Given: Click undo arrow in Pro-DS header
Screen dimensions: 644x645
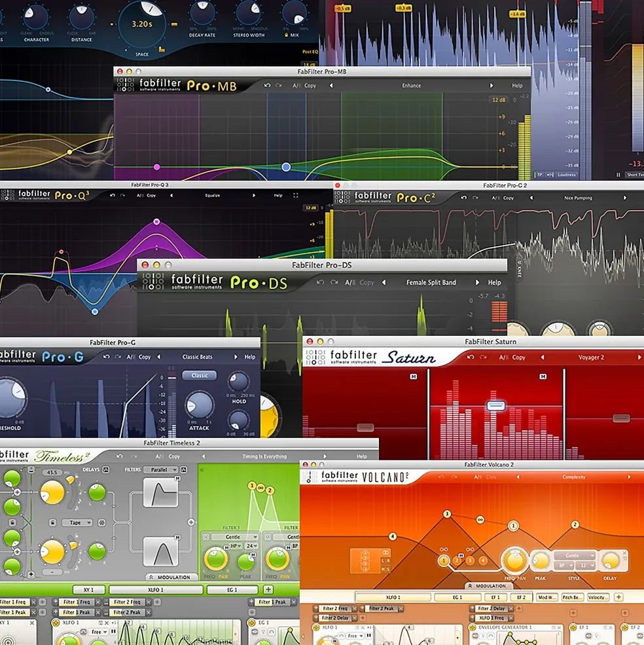Looking at the screenshot, I should pyautogui.click(x=320, y=282).
